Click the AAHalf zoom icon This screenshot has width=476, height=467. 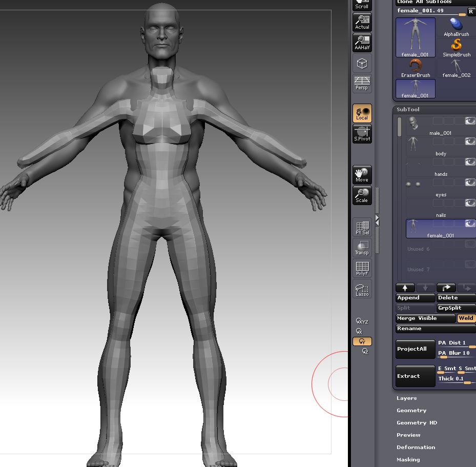pyautogui.click(x=362, y=43)
